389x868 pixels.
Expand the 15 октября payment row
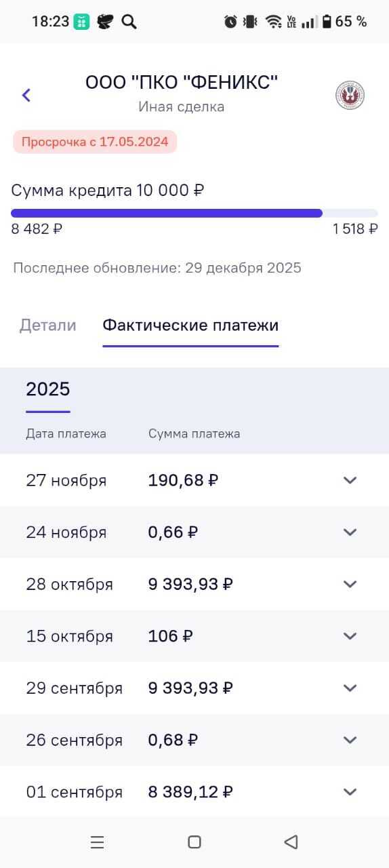194,636
